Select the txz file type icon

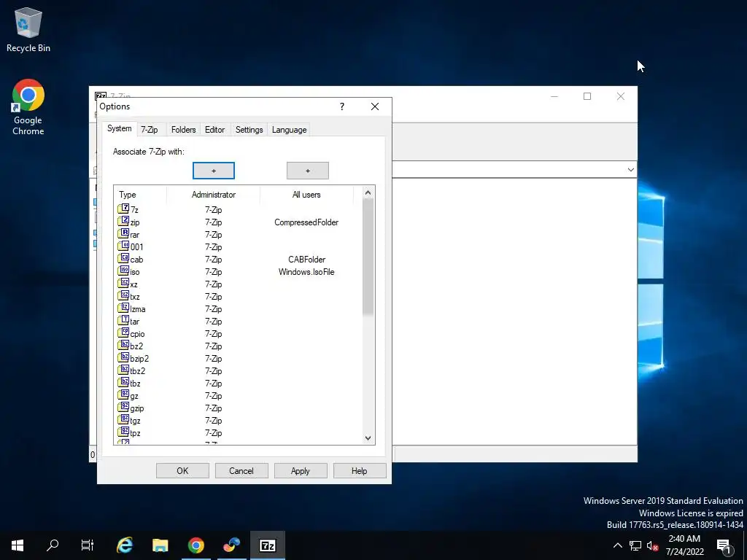pyautogui.click(x=123, y=295)
